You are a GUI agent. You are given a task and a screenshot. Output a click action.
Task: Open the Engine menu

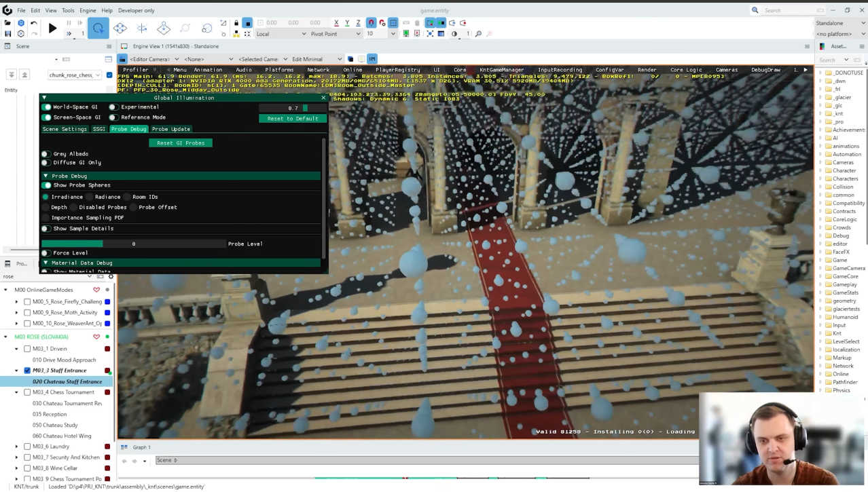pyautogui.click(x=88, y=10)
